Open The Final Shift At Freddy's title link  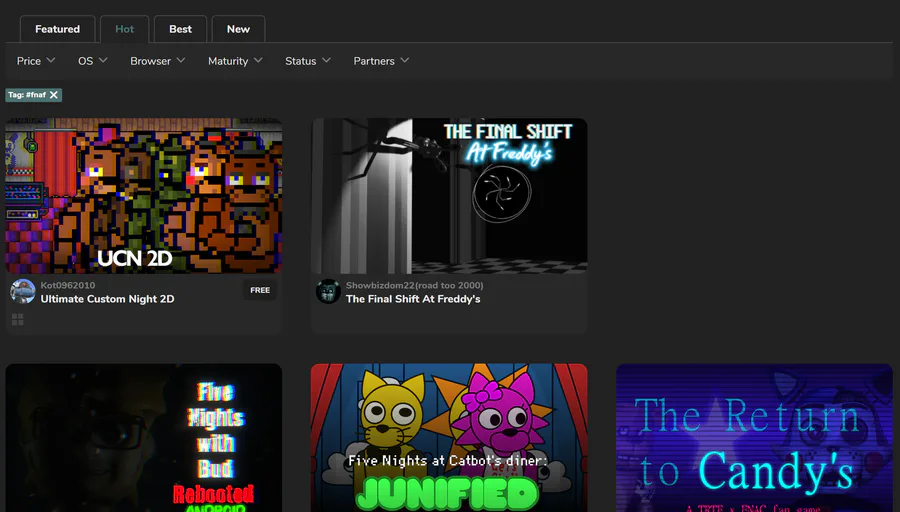413,299
